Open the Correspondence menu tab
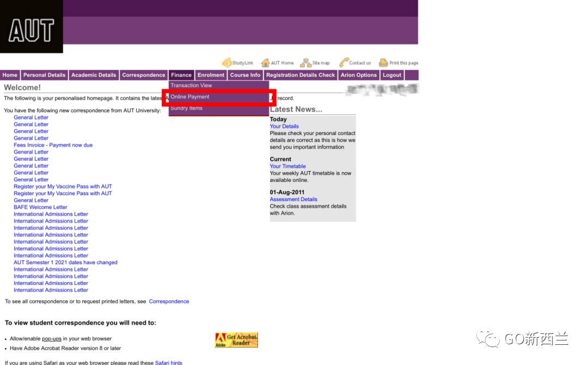 [x=144, y=75]
